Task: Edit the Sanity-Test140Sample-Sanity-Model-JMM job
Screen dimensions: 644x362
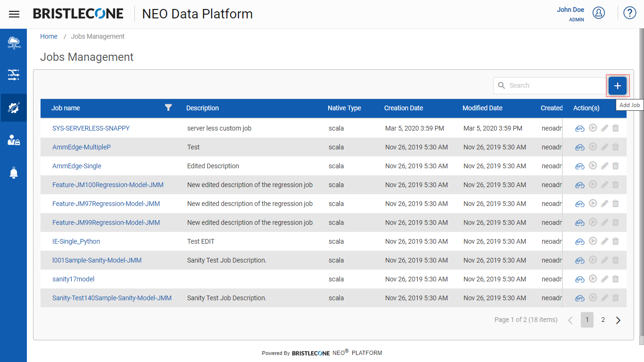Action: tap(605, 297)
